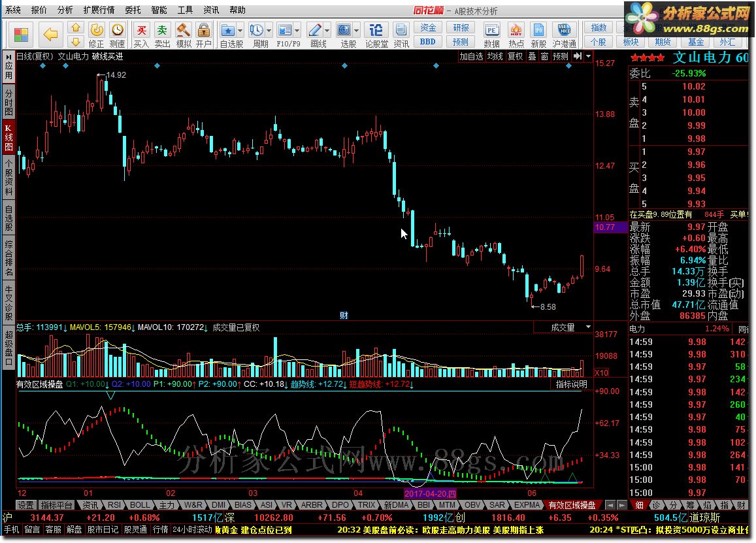Click the 设置 button in indicator bar
Viewport: 756px width, 543px height.
[26, 505]
